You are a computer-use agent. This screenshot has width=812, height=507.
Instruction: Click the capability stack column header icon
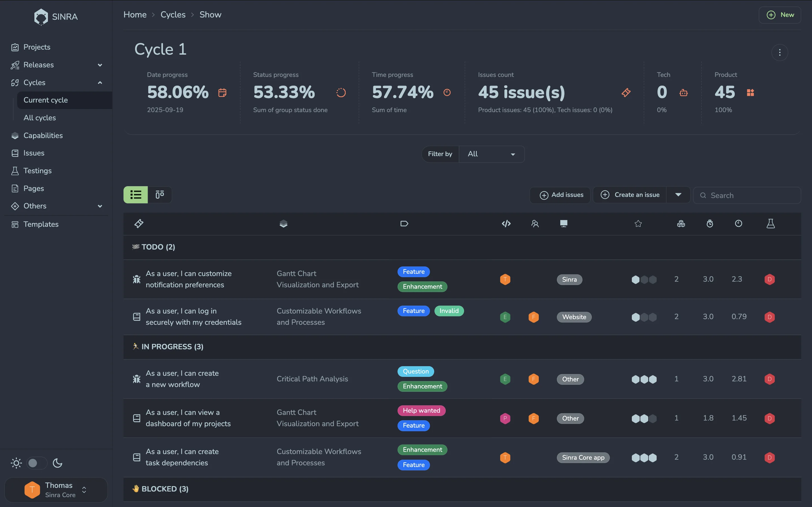point(284,223)
